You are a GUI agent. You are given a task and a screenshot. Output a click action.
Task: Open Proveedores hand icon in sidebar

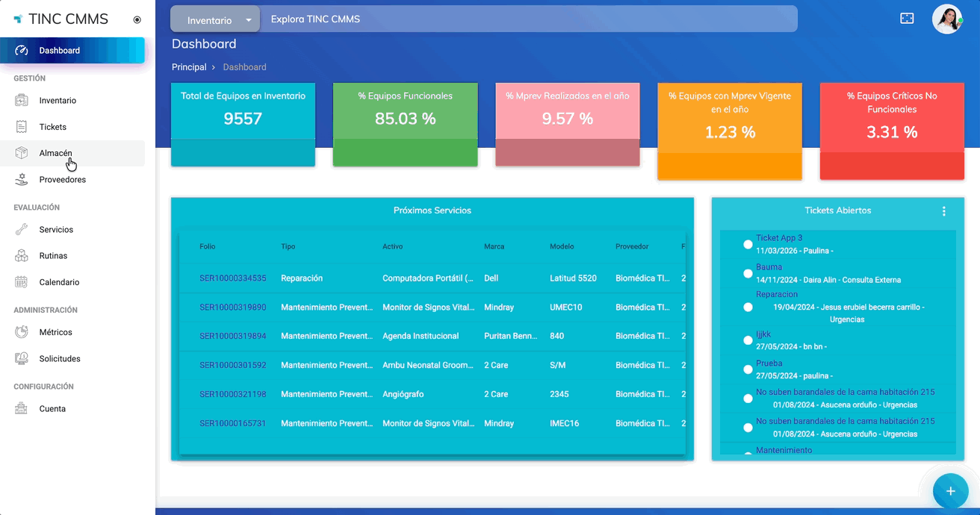click(x=22, y=180)
